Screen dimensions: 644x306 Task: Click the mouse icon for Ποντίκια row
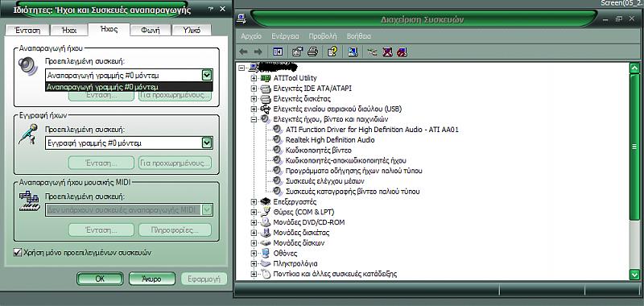click(266, 274)
